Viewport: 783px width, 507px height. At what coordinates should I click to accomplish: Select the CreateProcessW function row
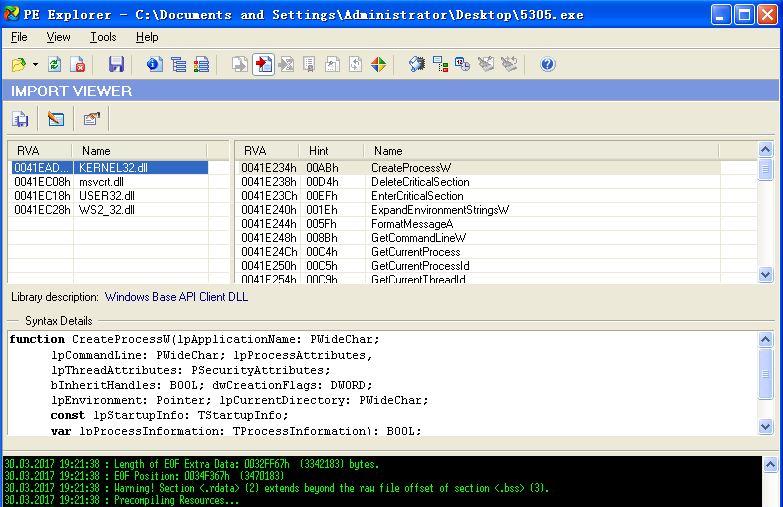click(479, 168)
